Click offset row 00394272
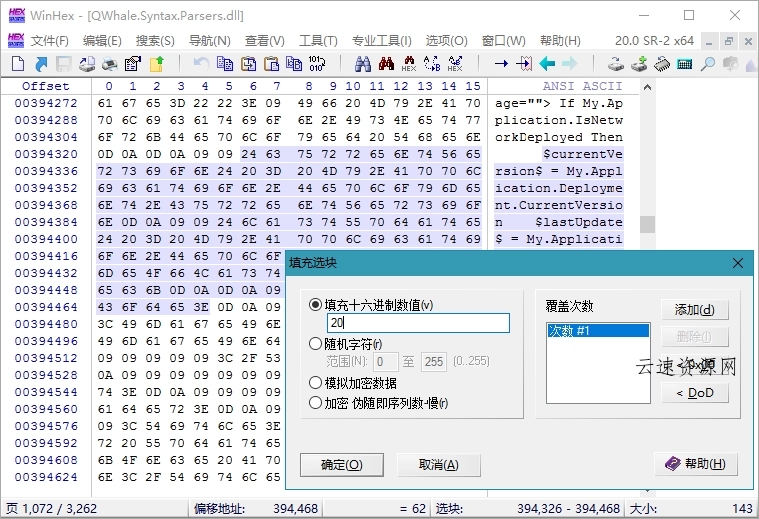 coord(46,103)
